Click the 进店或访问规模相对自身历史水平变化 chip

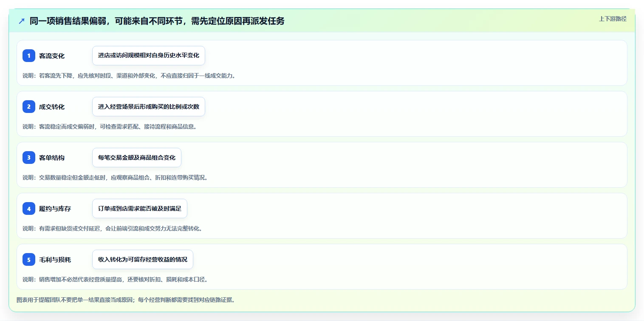click(x=149, y=56)
